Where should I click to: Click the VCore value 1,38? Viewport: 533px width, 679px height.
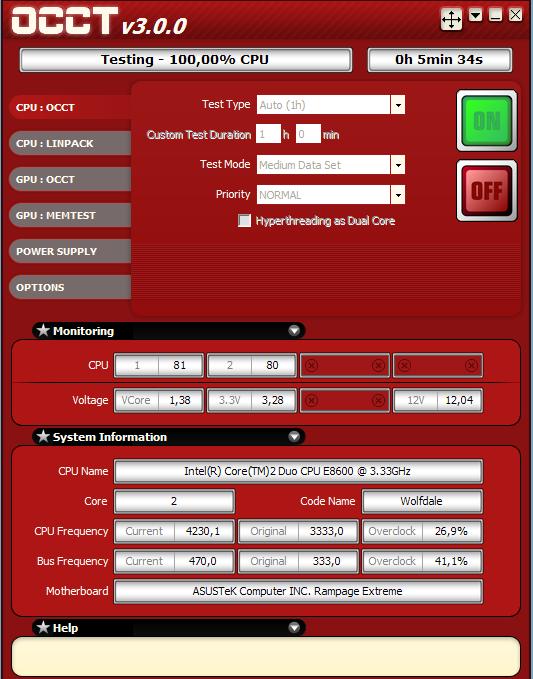[180, 400]
